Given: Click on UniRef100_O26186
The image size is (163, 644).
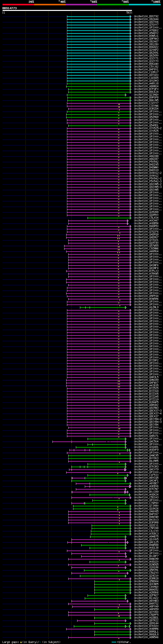Looking at the screenshot, I should point(146,567).
